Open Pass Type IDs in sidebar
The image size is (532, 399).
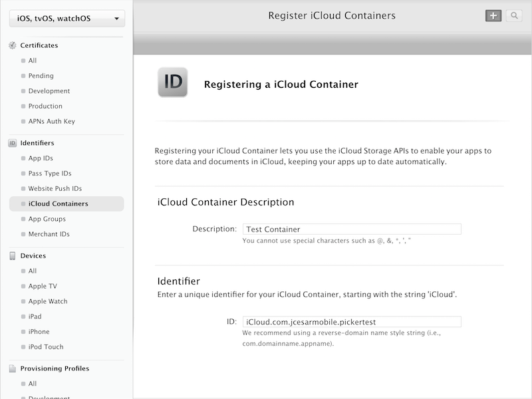click(50, 174)
